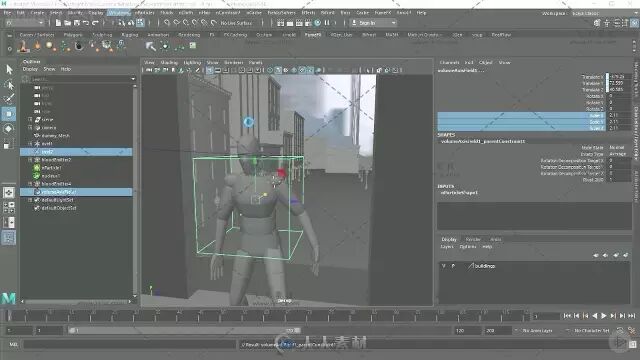The width and height of the screenshot is (640, 360).
Task: Pick the Paint selection brush tool
Action: tap(9, 98)
